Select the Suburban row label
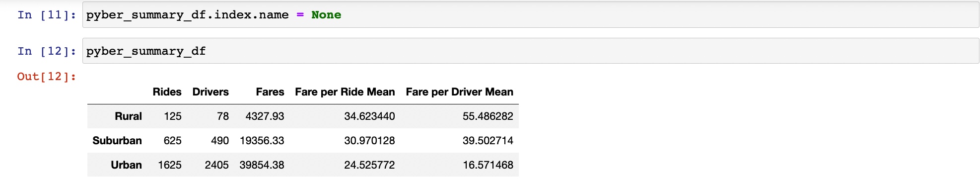 pos(117,141)
